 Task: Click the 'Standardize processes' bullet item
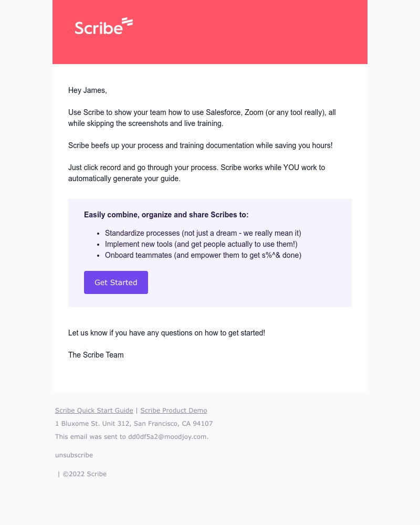203,233
